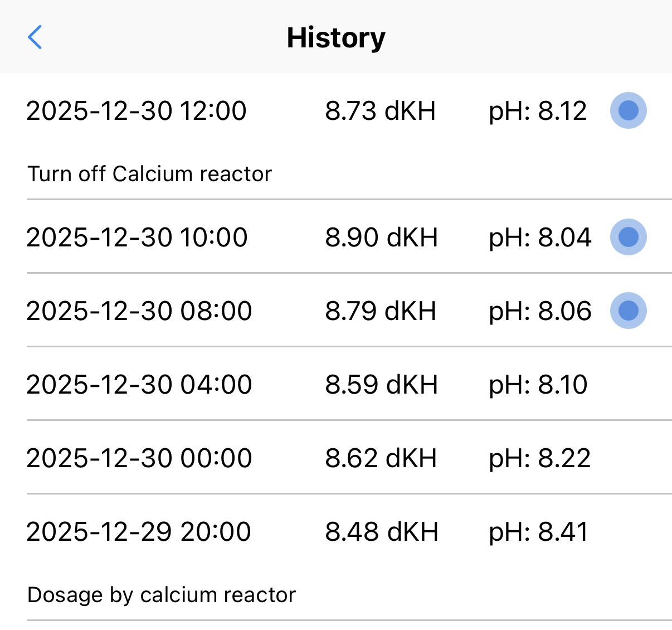Select the 8.90 dKH reading
Viewport: 672px width, 630px height.
pos(381,237)
